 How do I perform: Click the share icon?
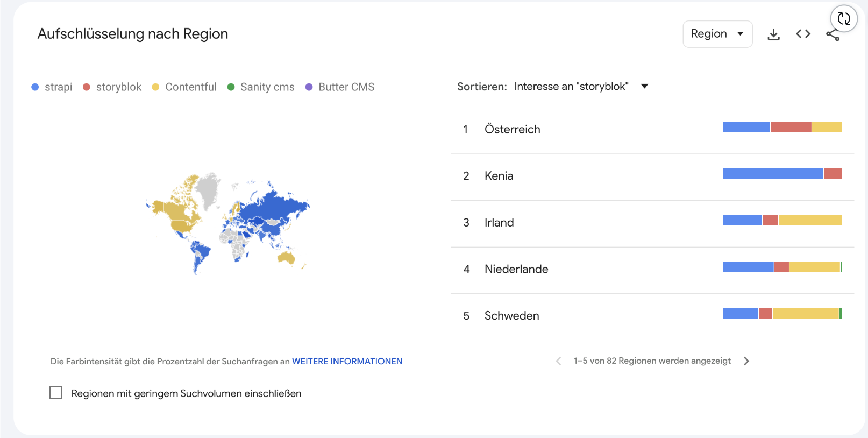point(833,36)
